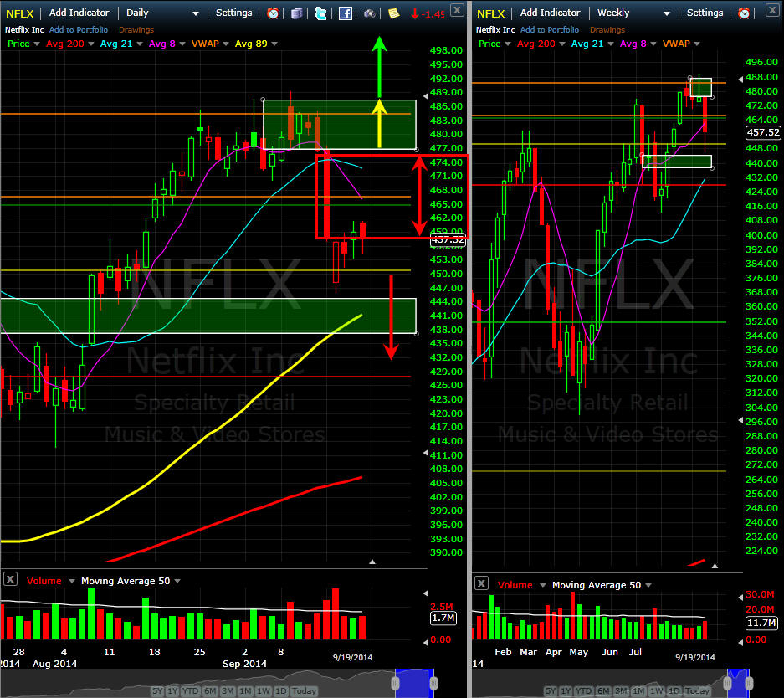Click right range slider handle in Daily navigator
The width and height of the screenshot is (784, 698).
pos(433,683)
